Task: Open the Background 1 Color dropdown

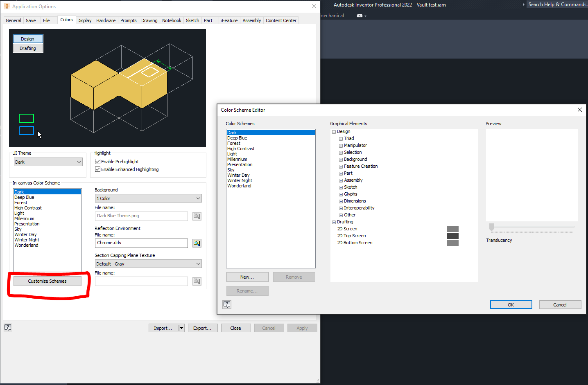Action: 148,198
